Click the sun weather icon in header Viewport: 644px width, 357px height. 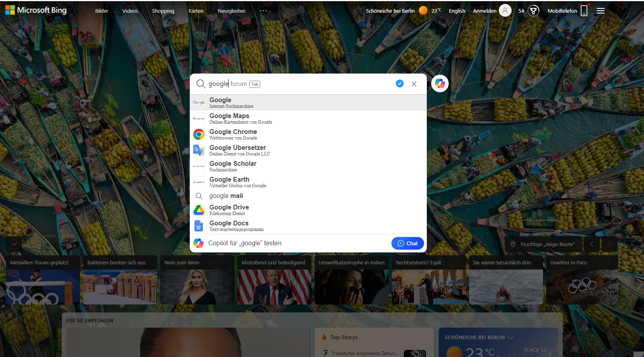pyautogui.click(x=423, y=10)
